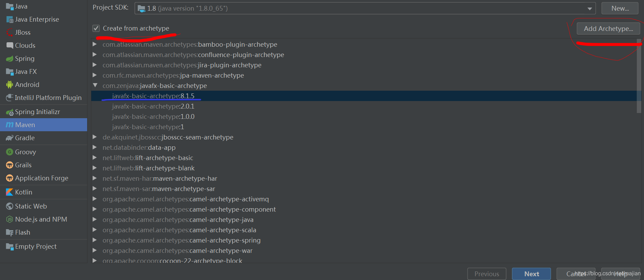Choose the Empty Project category
This screenshot has width=644, height=280.
44,247
